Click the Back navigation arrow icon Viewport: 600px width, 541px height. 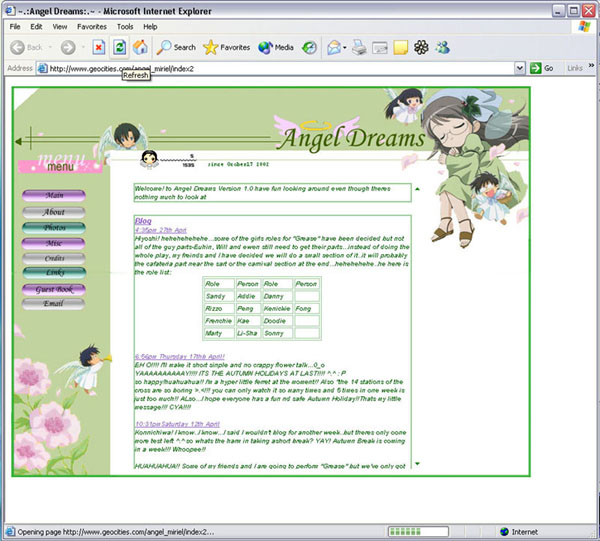(17, 47)
